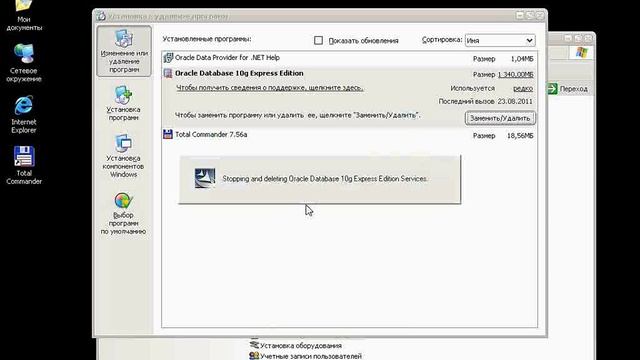Click Oracle Data Provider for .NET Help icon
Screen dimensions: 640x360
point(168,58)
